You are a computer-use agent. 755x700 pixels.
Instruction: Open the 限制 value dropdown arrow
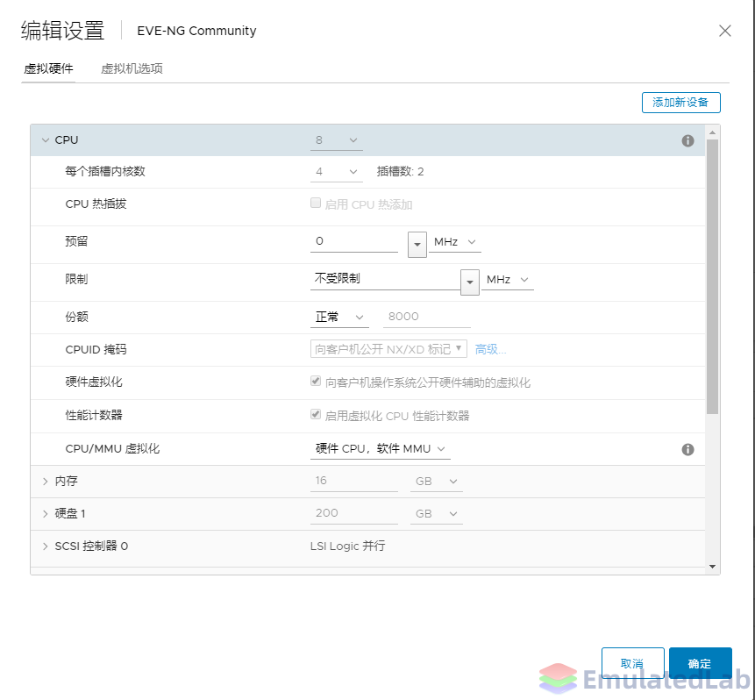(x=469, y=282)
